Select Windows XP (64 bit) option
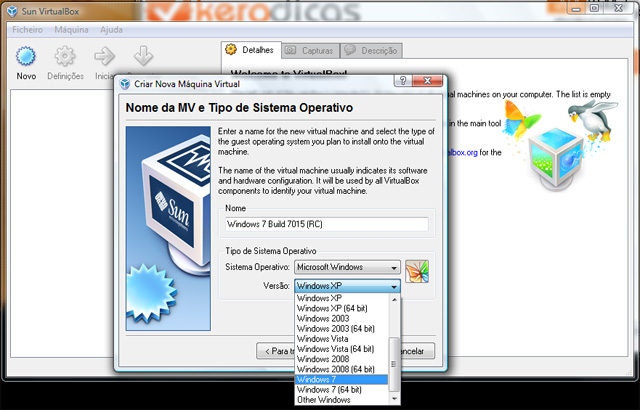Screen dimensions: 640x410 [342, 308]
